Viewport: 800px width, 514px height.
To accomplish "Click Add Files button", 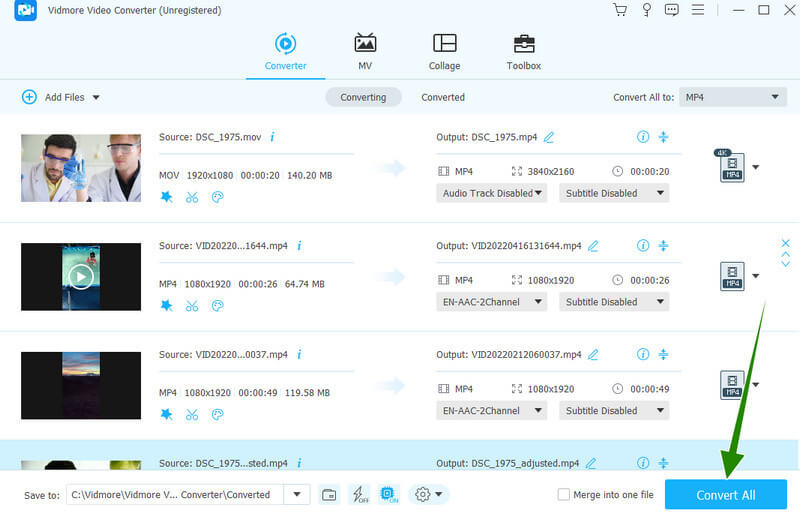I will click(61, 97).
